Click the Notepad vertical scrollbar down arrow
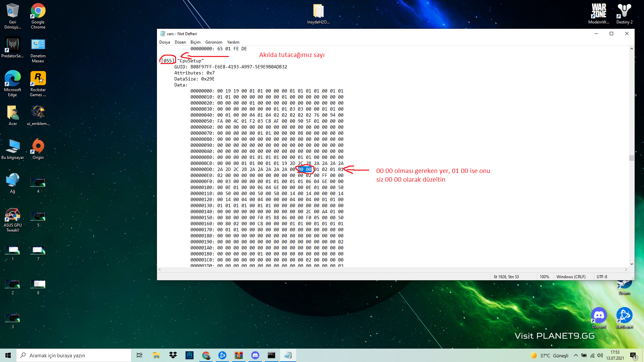Viewport: 644px width, 362px height. tap(632, 264)
